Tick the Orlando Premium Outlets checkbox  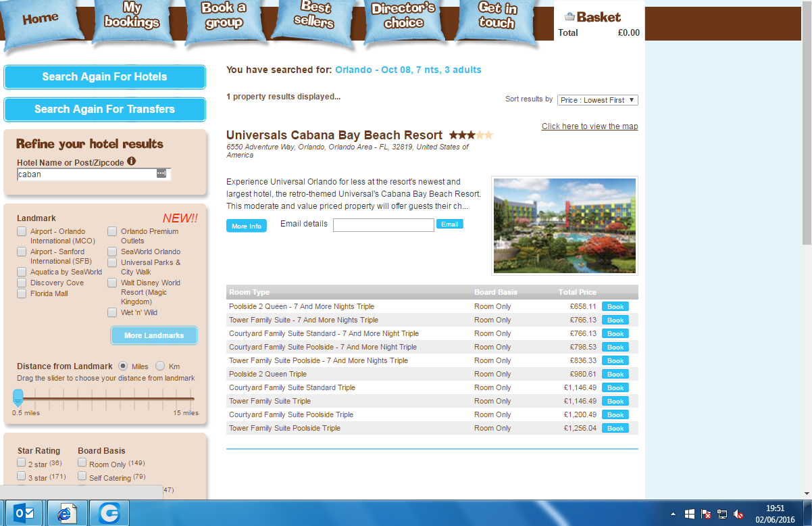(112, 232)
